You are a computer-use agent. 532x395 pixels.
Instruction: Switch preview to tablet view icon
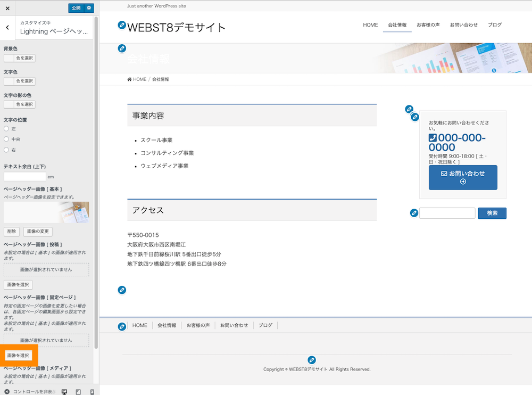coord(78,391)
